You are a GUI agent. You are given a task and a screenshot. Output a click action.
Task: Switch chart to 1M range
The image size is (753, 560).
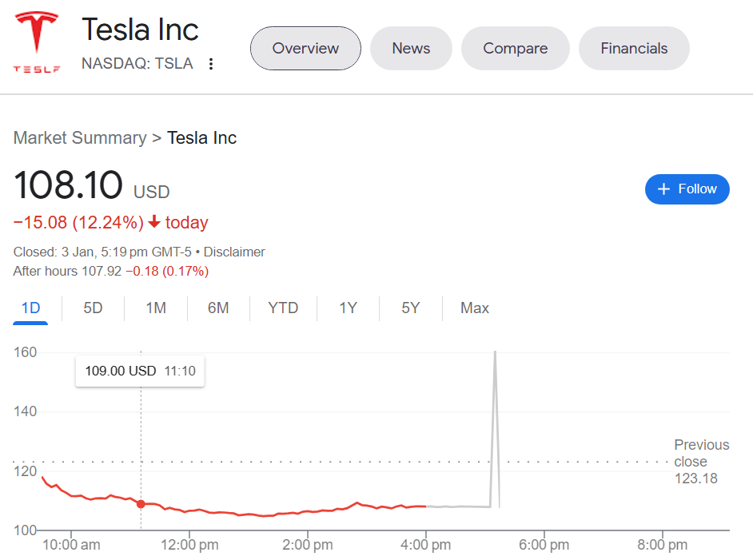pyautogui.click(x=156, y=308)
